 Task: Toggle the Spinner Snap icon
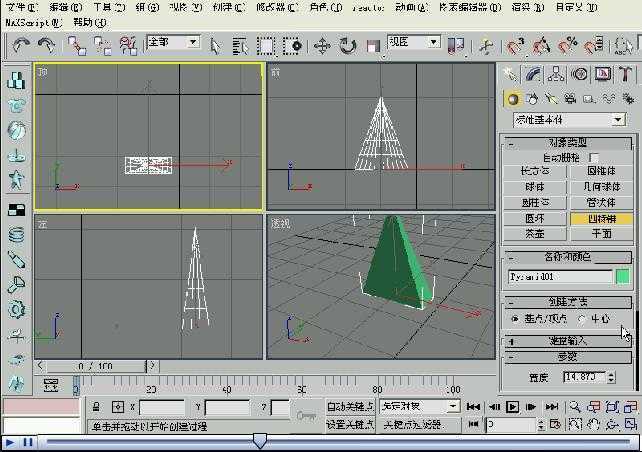[593, 45]
